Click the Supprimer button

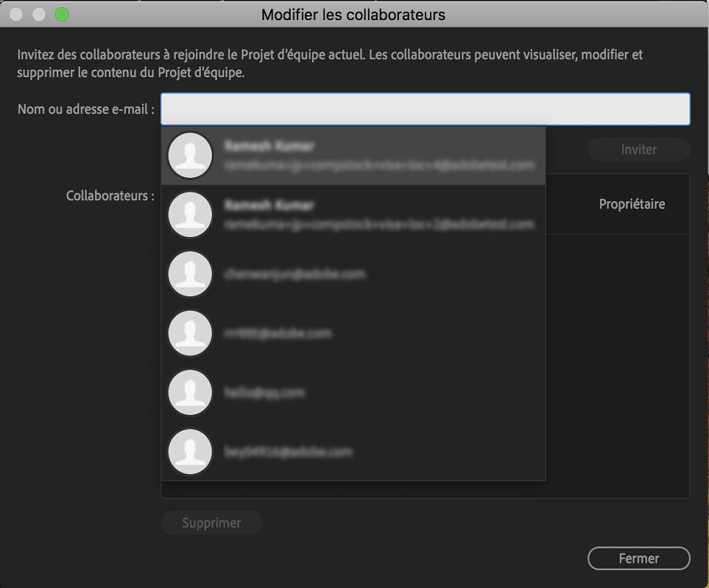coord(212,523)
